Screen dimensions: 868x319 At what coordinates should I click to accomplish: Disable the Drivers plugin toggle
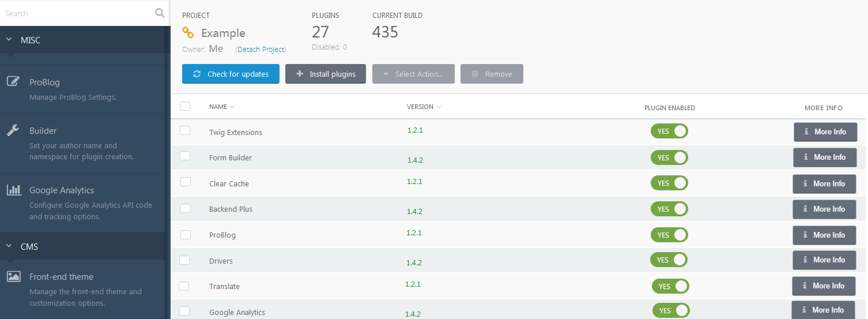669,260
